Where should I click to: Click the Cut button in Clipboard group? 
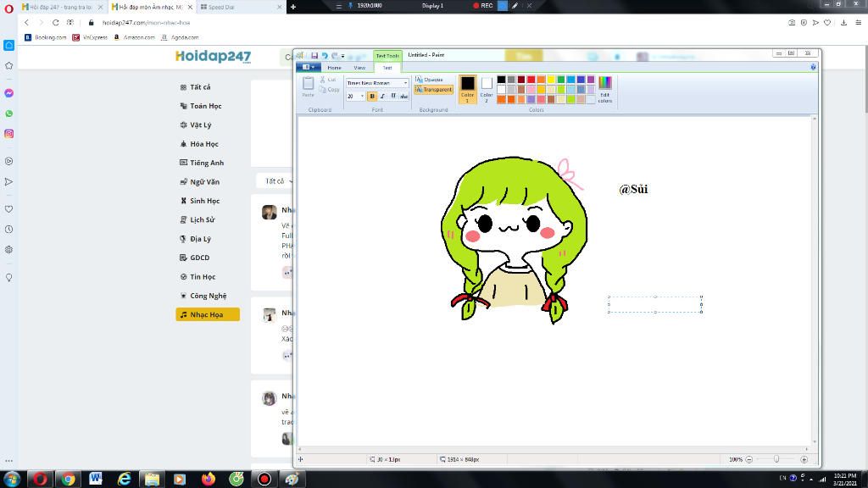tap(328, 80)
